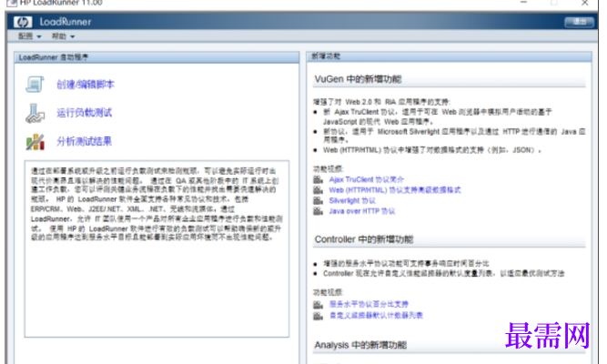Expand the dropdown arrow next to 帮助
607x364 pixels.
point(73,36)
